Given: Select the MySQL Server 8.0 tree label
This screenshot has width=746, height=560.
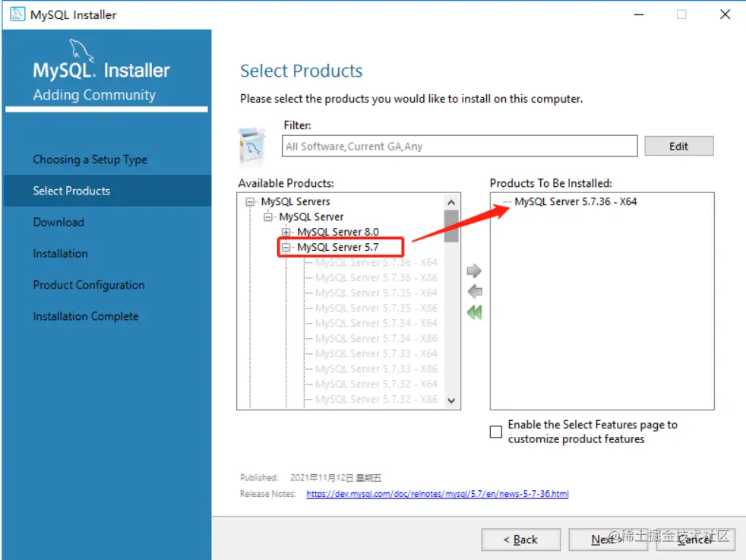Looking at the screenshot, I should pyautogui.click(x=338, y=233).
